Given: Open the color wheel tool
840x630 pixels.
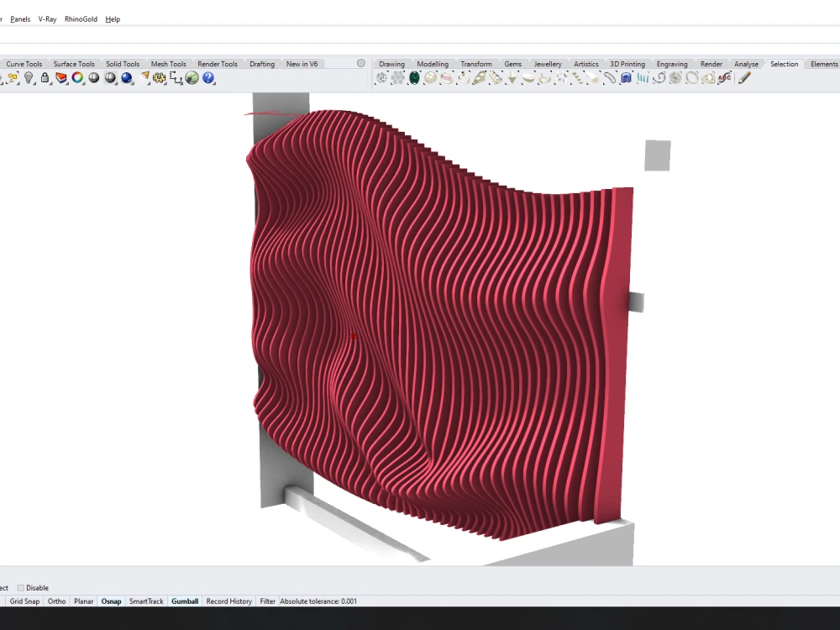Looking at the screenshot, I should click(76, 77).
